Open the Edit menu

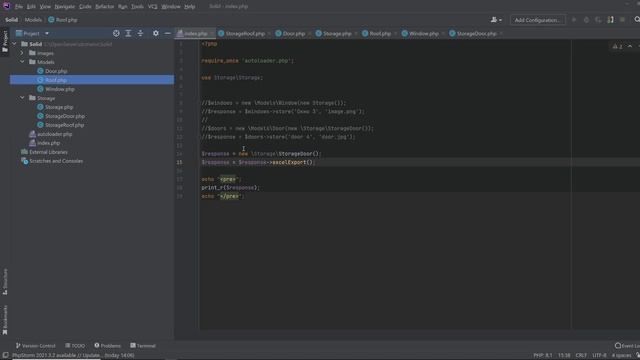31,7
